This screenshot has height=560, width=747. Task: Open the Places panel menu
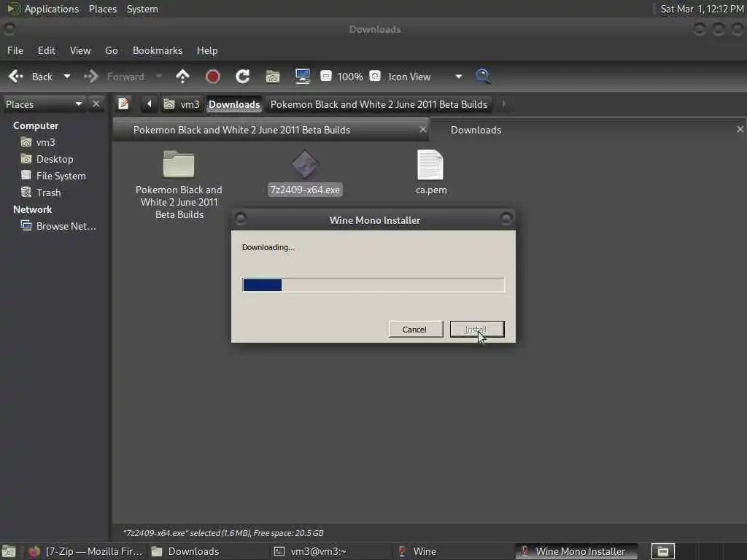point(102,9)
